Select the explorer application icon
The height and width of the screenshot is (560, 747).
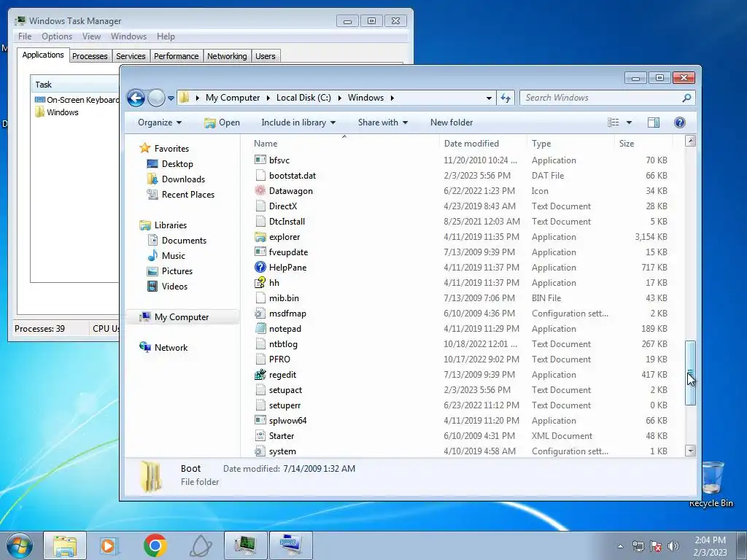(x=260, y=237)
